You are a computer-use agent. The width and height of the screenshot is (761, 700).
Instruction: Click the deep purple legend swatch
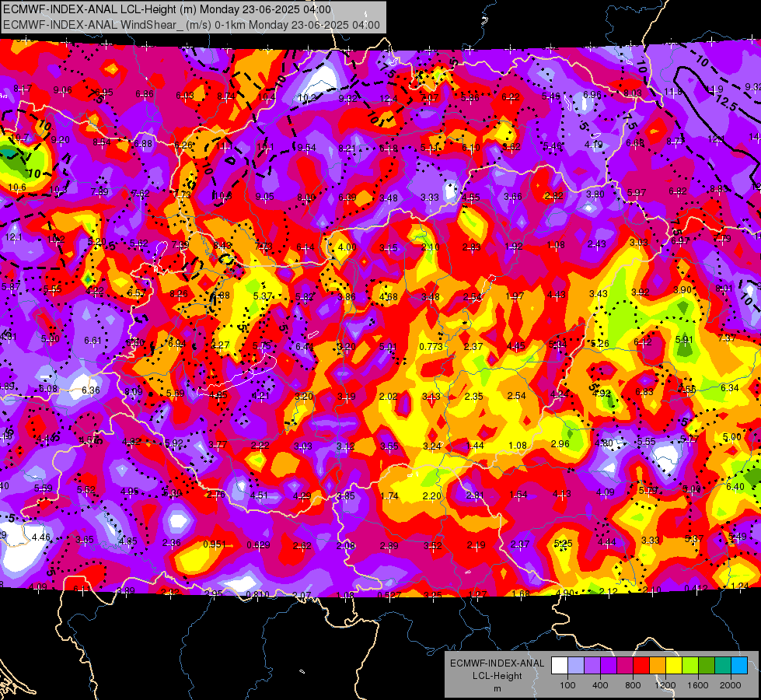click(609, 666)
